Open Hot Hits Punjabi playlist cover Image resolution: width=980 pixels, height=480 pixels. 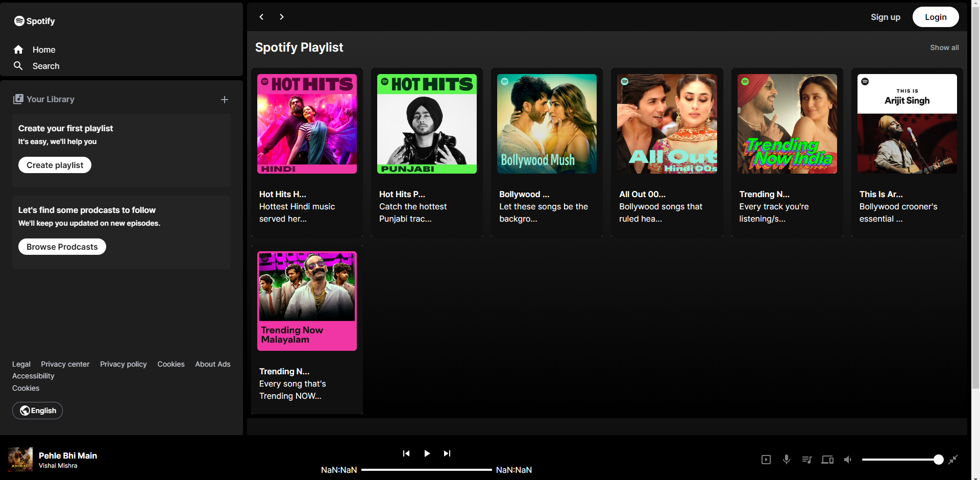427,124
